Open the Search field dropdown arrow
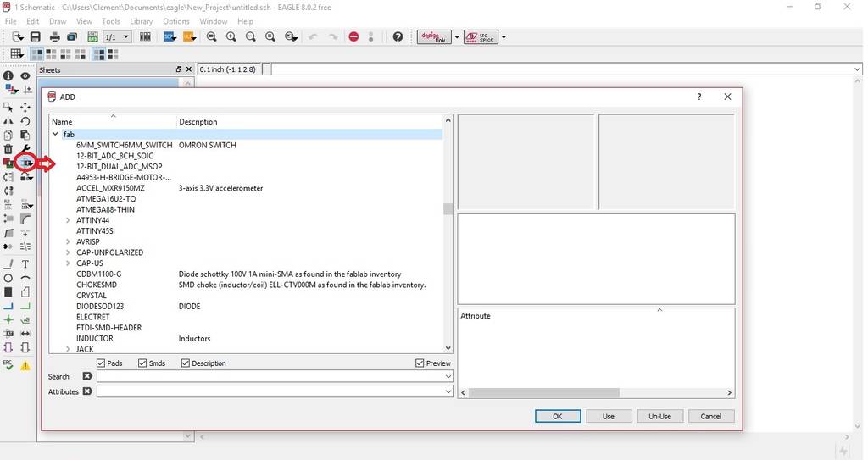The width and height of the screenshot is (868, 460). 448,376
